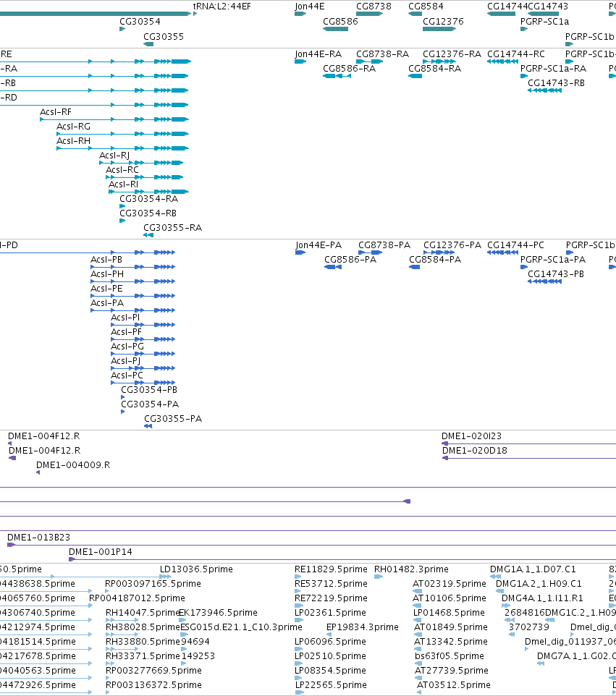The image size is (616, 696).
Task: Click the CG8584-RA transcript label
Action: click(434, 68)
